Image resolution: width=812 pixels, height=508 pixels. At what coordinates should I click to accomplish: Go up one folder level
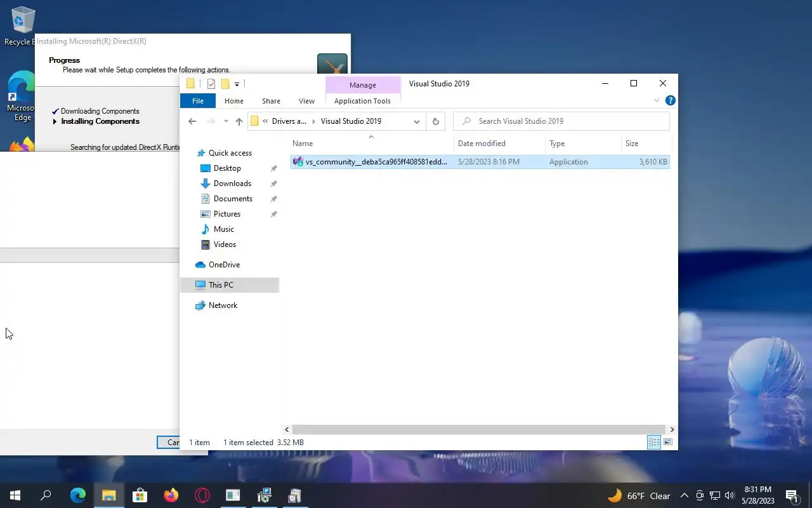pos(239,121)
